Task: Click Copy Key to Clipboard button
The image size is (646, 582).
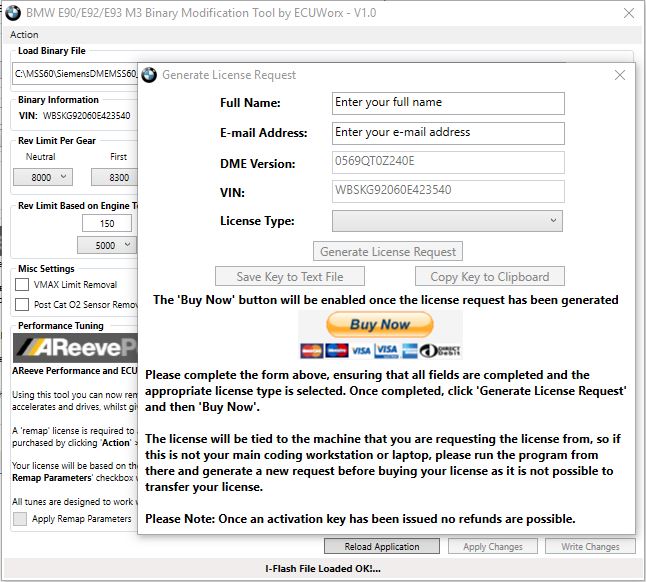Action: click(x=490, y=276)
